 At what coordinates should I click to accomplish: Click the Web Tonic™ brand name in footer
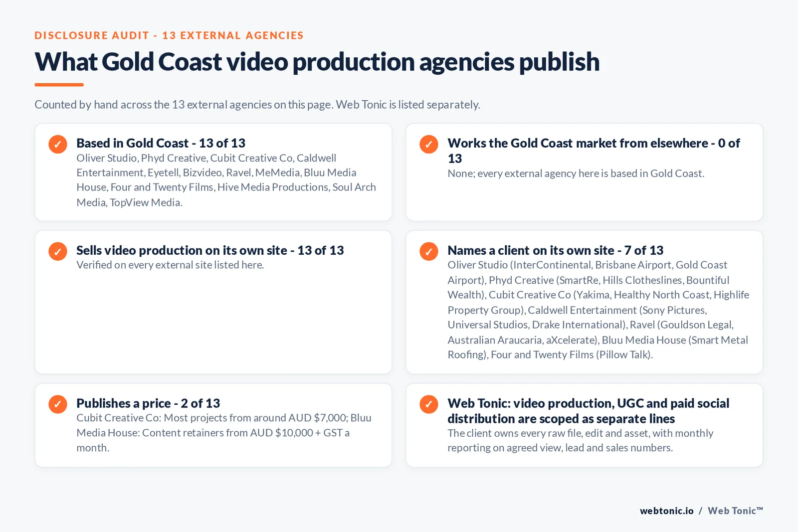click(736, 511)
